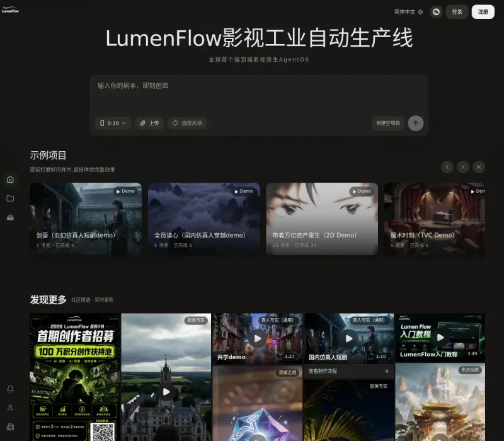Open the folder projects icon in sidebar

[10, 198]
